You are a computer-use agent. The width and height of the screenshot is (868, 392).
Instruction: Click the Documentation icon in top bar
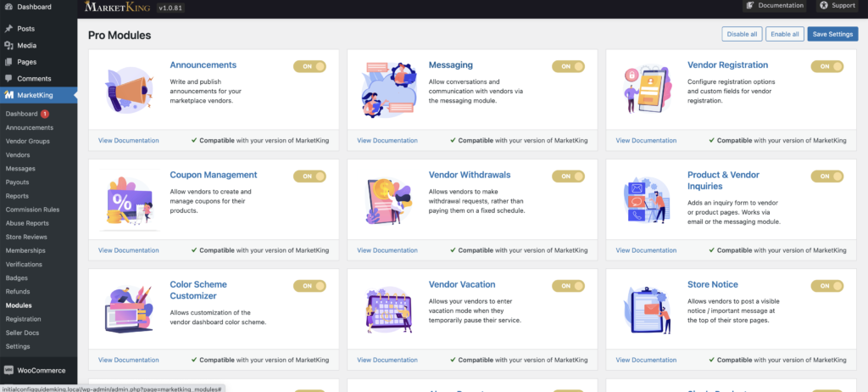750,6
